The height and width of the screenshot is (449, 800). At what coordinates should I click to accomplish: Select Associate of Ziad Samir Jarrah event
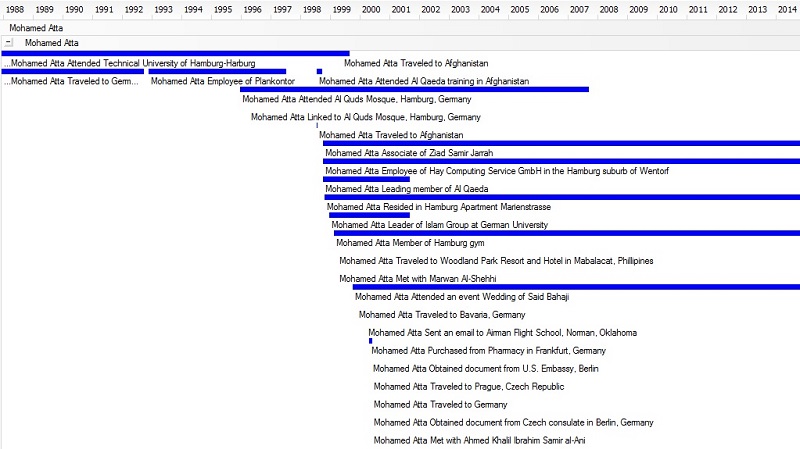pyautogui.click(x=409, y=153)
